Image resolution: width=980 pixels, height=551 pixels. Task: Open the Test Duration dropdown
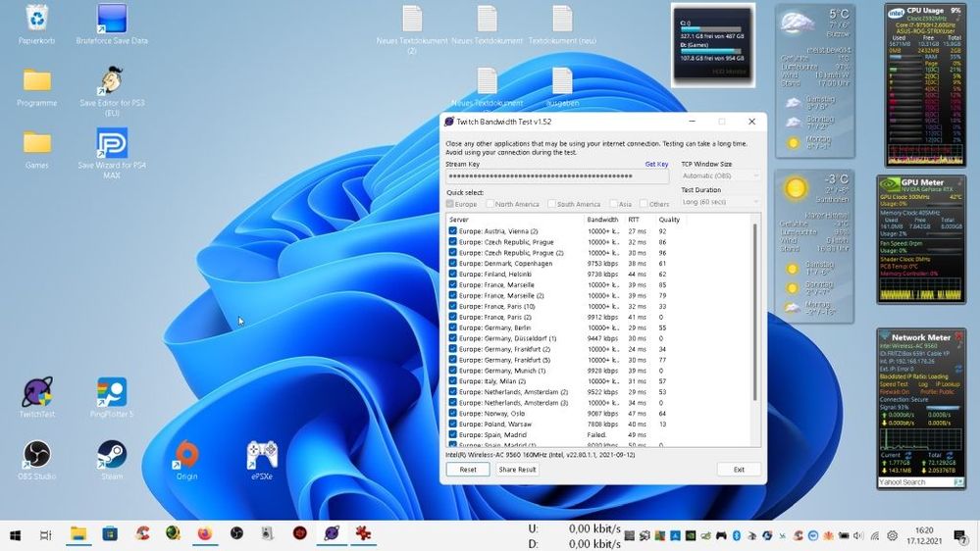click(x=720, y=202)
